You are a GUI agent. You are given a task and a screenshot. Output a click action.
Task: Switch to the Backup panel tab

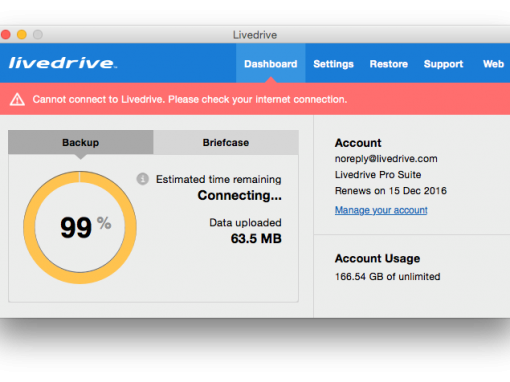[81, 142]
